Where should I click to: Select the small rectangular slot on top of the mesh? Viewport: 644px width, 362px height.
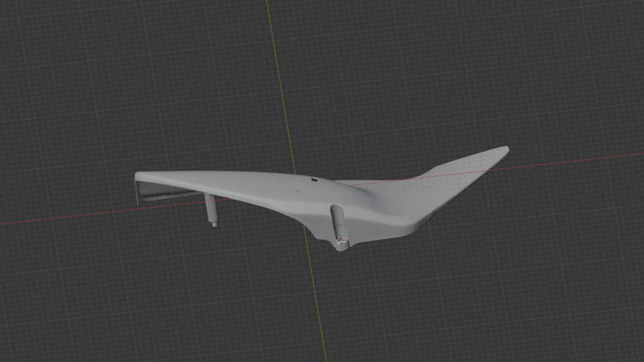[314, 179]
